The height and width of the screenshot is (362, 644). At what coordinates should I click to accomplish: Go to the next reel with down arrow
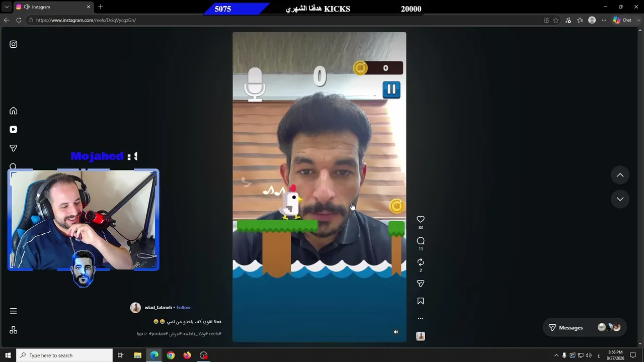click(620, 199)
